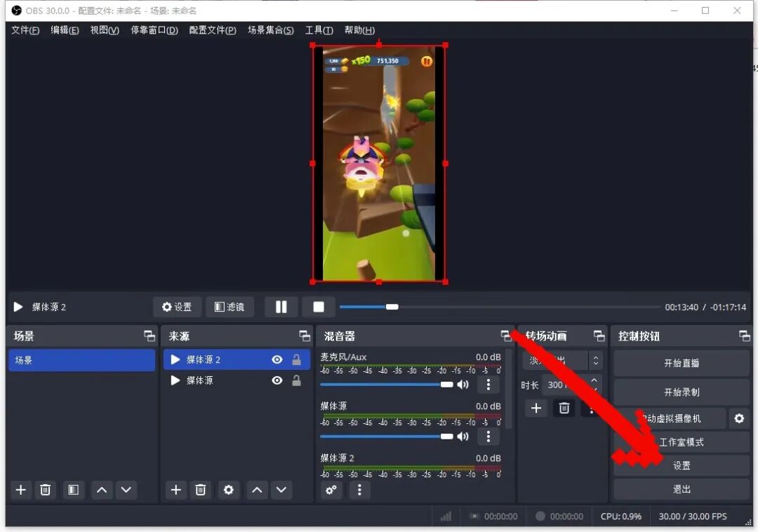This screenshot has width=758, height=532.
Task: Open 媒体源 mixer channel options menu
Action: click(488, 437)
